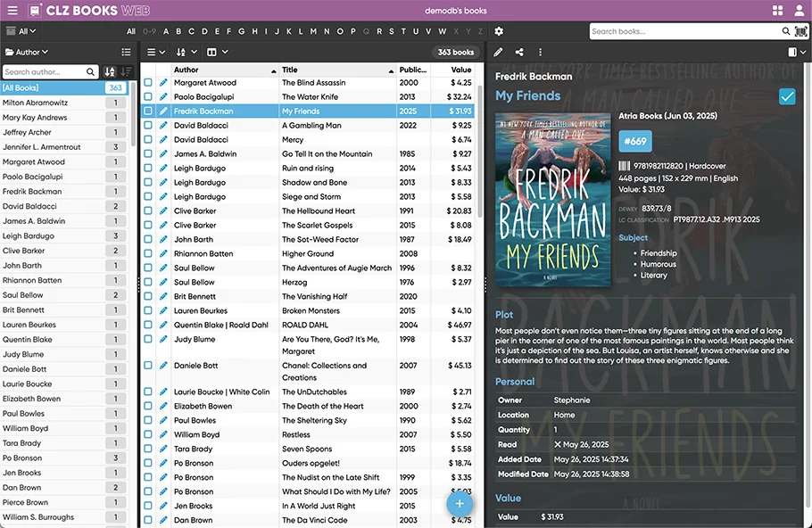Click the author folder list scrollbar
This screenshot has height=528, width=812.
point(134,114)
